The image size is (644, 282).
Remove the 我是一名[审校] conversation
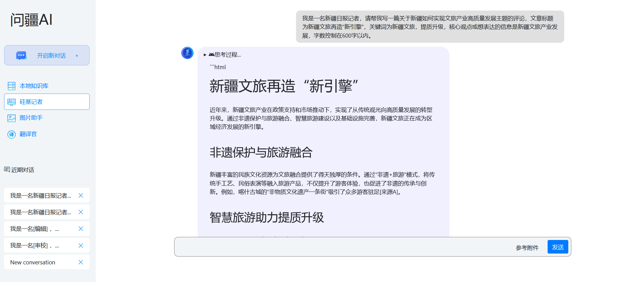81,245
